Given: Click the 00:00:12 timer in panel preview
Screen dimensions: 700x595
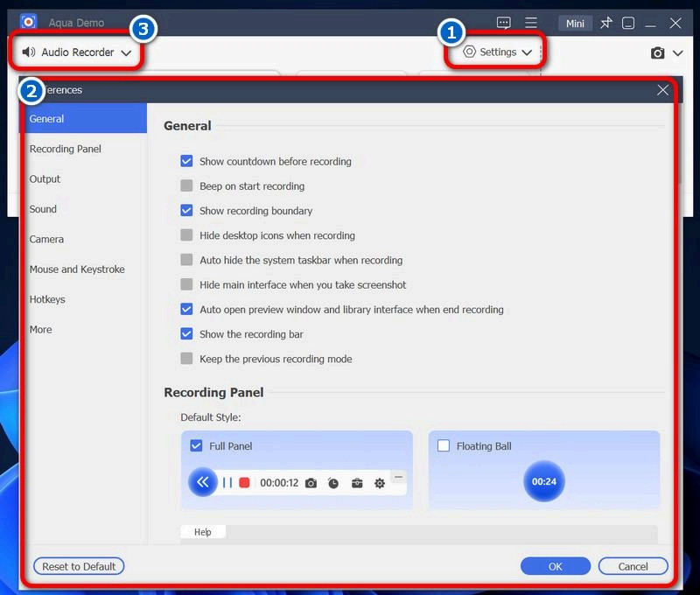Looking at the screenshot, I should coord(279,482).
